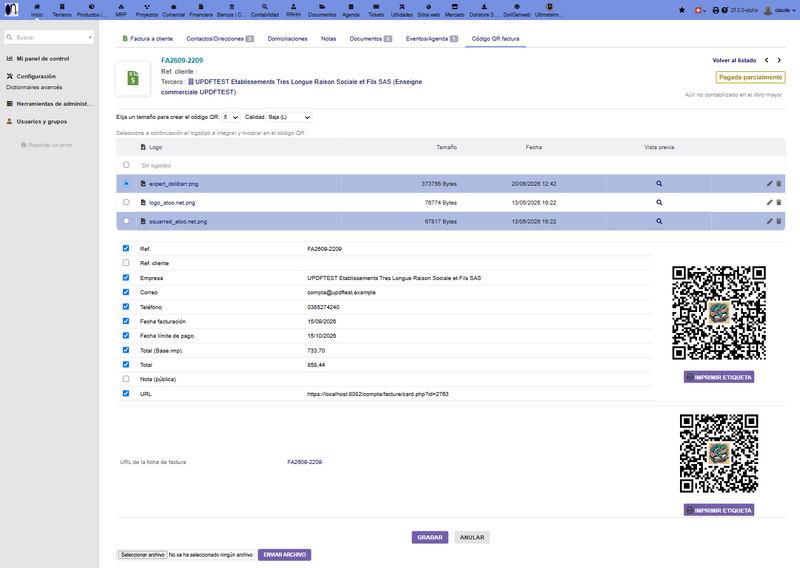Viewport: 800px width, 568px height.
Task: Check the Ref. cliente checkbox
Action: (x=126, y=263)
